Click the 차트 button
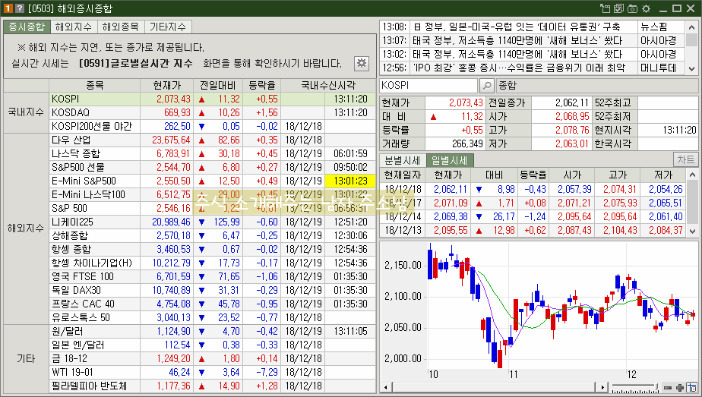This screenshot has height=397, width=702. pyautogui.click(x=685, y=160)
